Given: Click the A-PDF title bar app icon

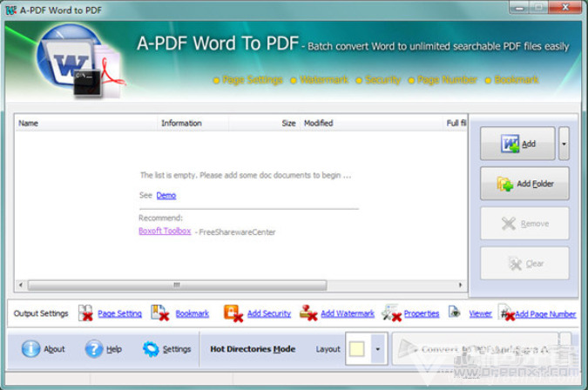Looking at the screenshot, I should (10, 10).
